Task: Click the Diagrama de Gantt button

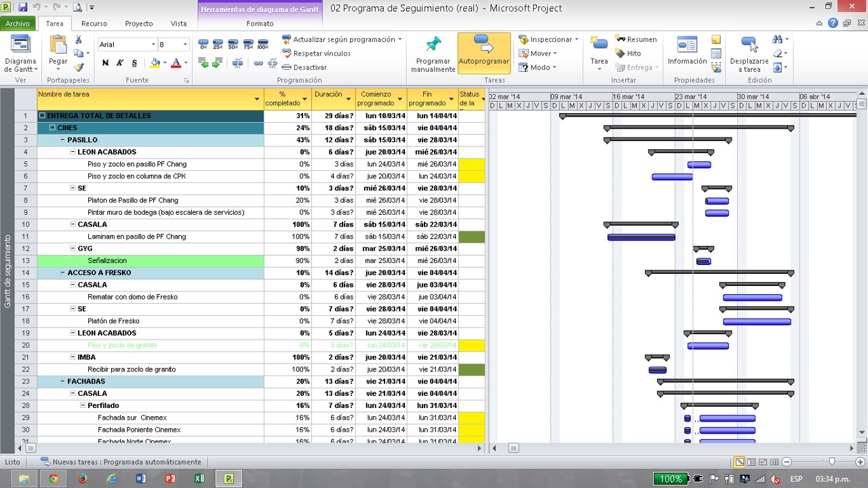Action: [x=21, y=54]
